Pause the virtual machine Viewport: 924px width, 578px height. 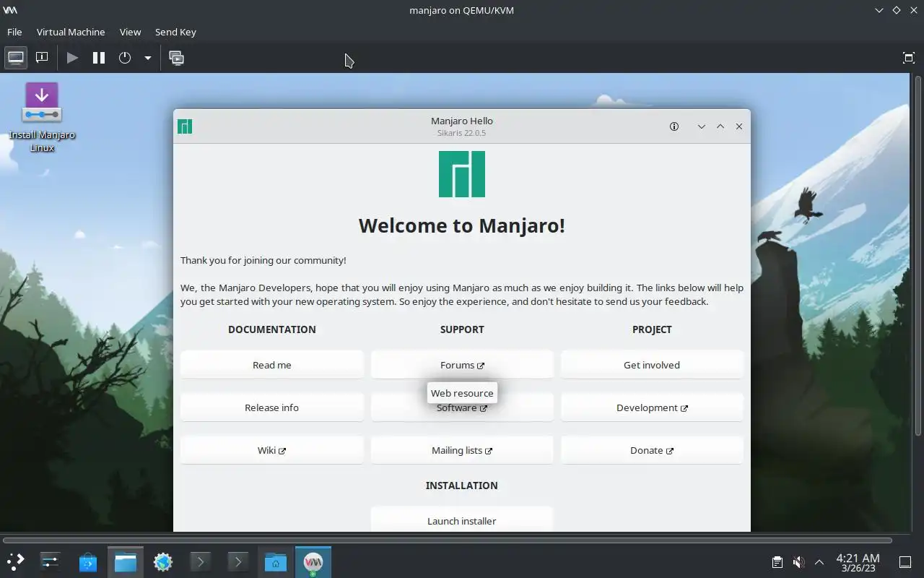tap(99, 58)
